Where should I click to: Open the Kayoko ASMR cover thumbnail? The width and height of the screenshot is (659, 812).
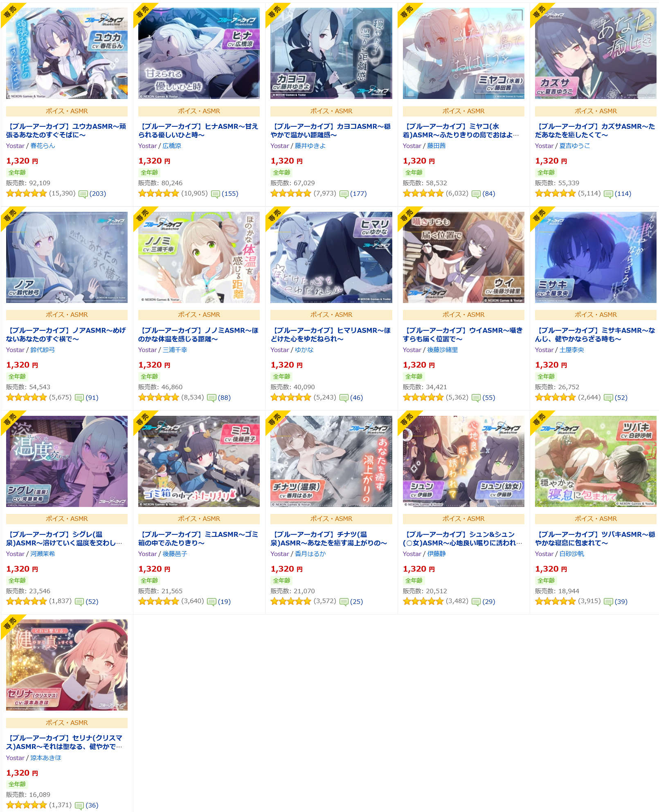tap(331, 53)
